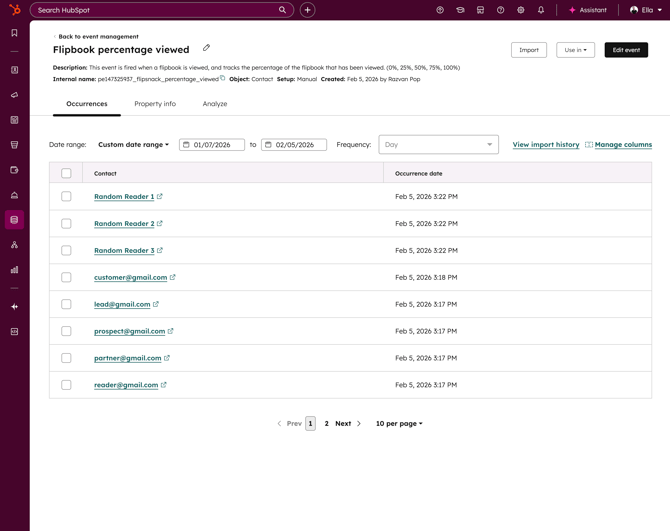This screenshot has width=670, height=531.
Task: Click the HubSpot sprocket logo
Action: [14, 10]
